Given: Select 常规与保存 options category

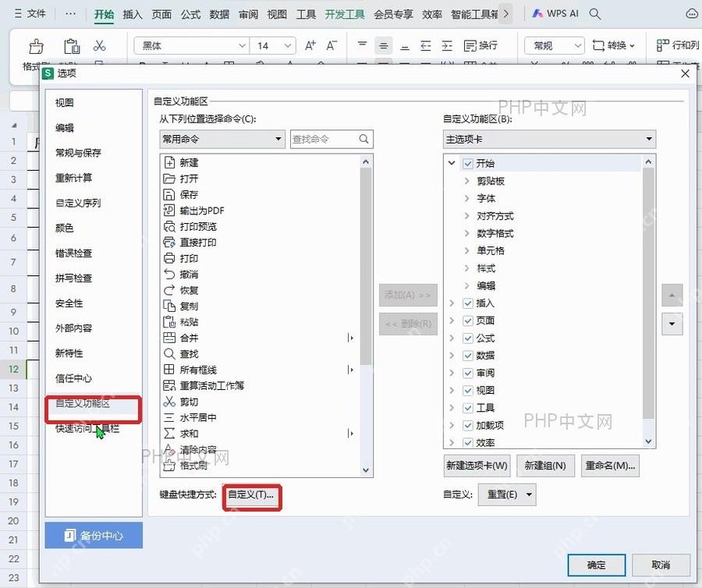Looking at the screenshot, I should pos(78,153).
